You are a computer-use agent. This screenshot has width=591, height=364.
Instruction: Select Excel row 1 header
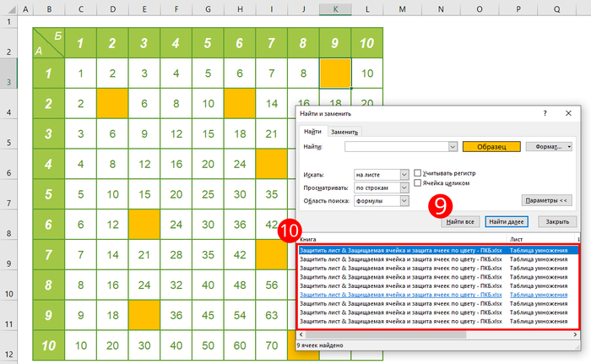pos(8,21)
